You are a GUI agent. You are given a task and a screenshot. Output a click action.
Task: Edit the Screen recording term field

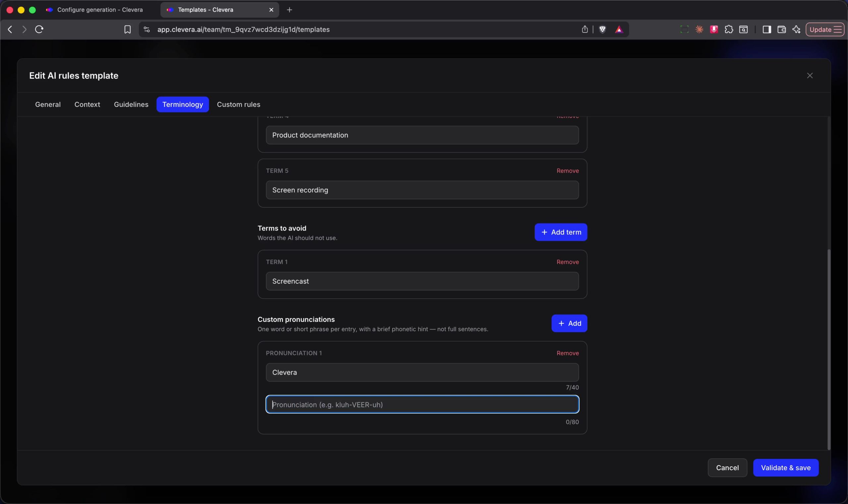[x=422, y=190]
